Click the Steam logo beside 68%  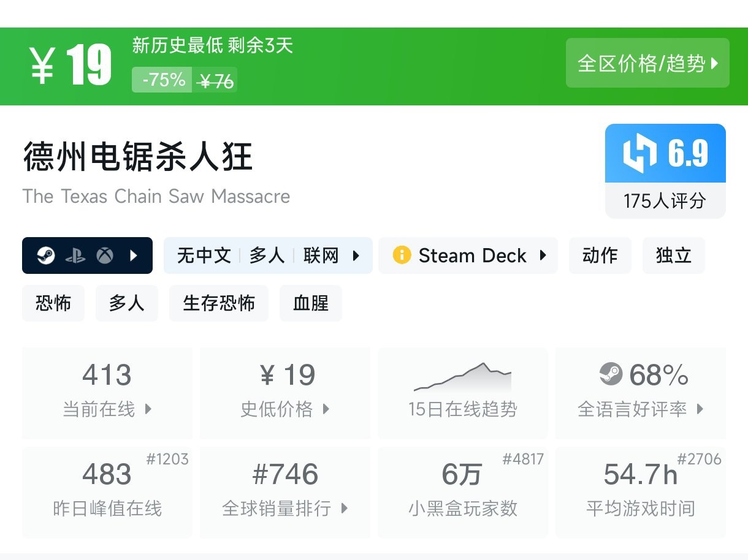610,374
